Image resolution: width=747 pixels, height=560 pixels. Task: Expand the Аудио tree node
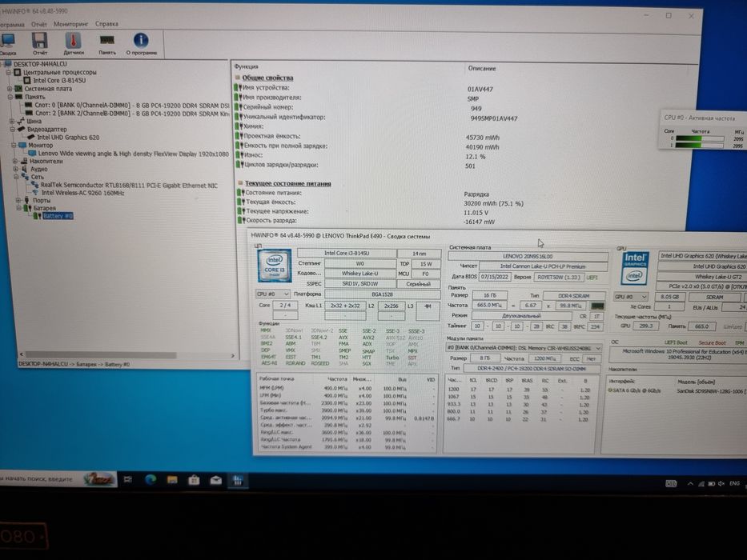[16, 169]
